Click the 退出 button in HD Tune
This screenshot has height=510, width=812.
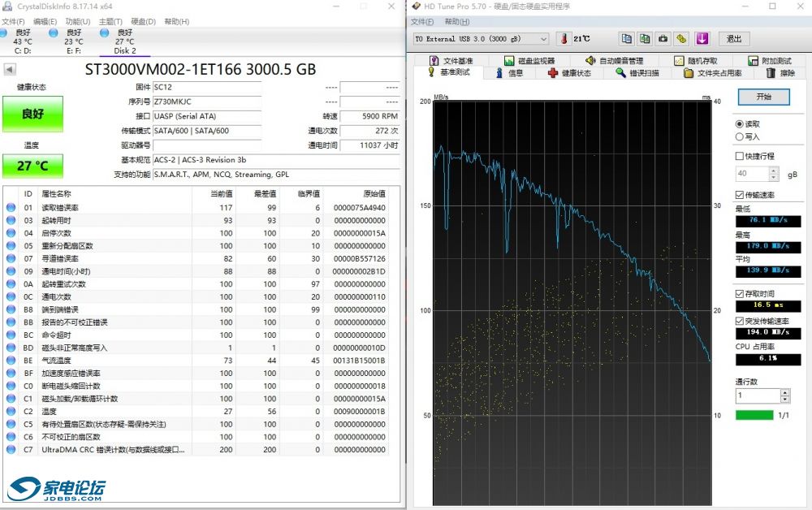pyautogui.click(x=734, y=39)
